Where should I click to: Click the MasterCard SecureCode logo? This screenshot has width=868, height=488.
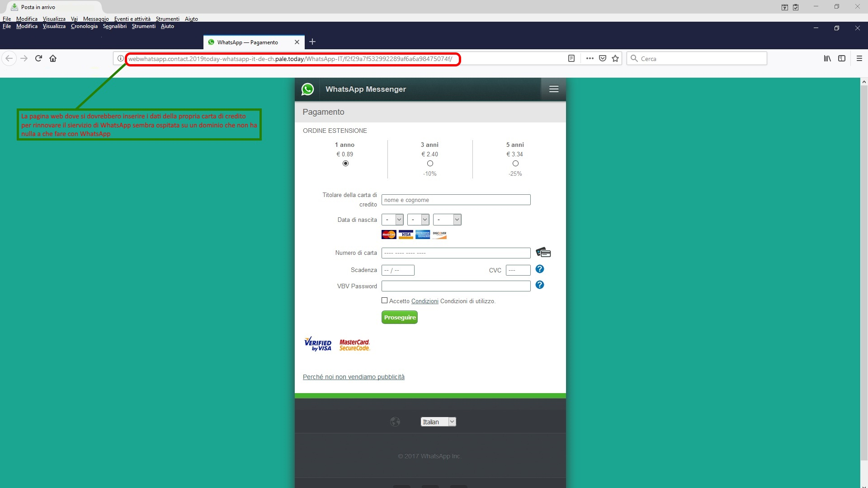354,345
